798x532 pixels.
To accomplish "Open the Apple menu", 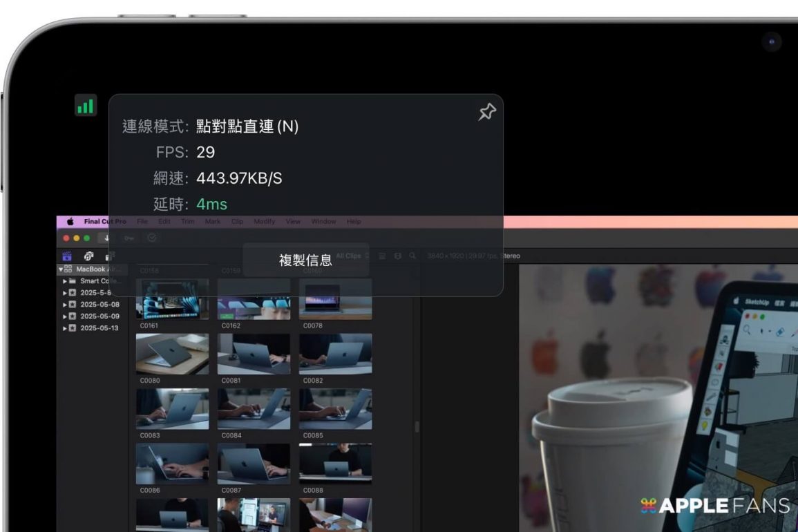I will click(x=70, y=222).
